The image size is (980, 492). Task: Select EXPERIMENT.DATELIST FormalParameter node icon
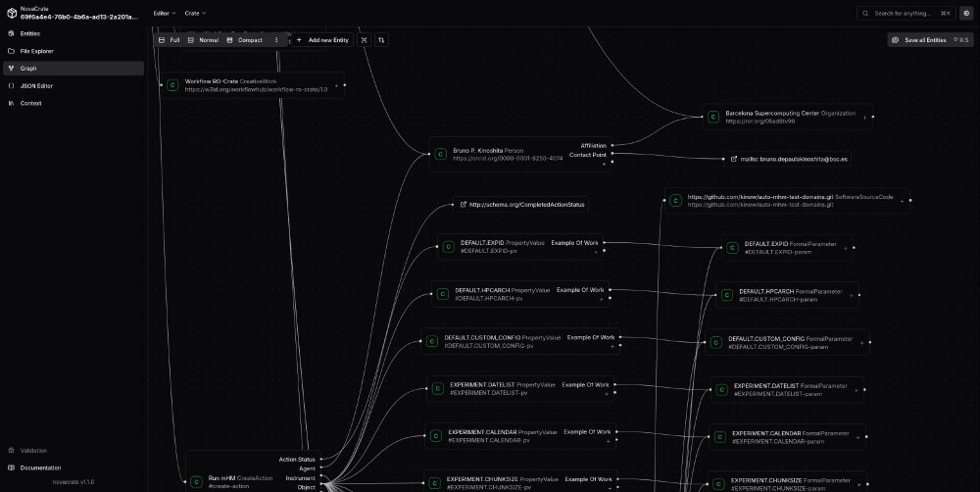click(722, 390)
